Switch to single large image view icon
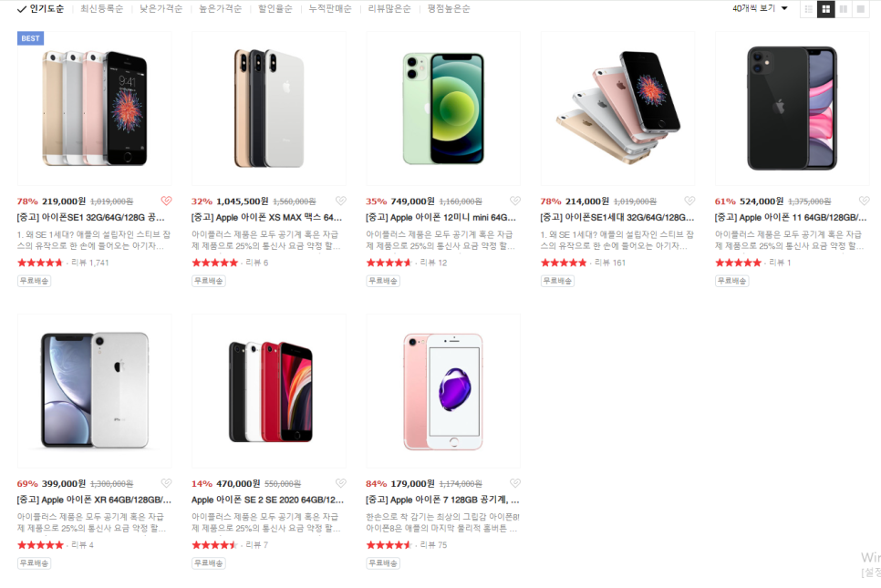The width and height of the screenshot is (881, 588). click(861, 9)
